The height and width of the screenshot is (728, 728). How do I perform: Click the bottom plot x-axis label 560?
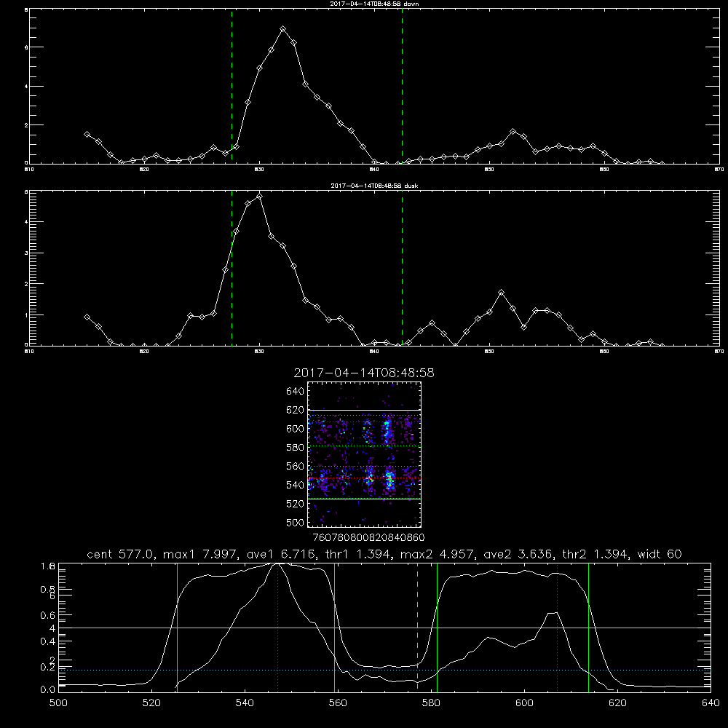tap(338, 703)
